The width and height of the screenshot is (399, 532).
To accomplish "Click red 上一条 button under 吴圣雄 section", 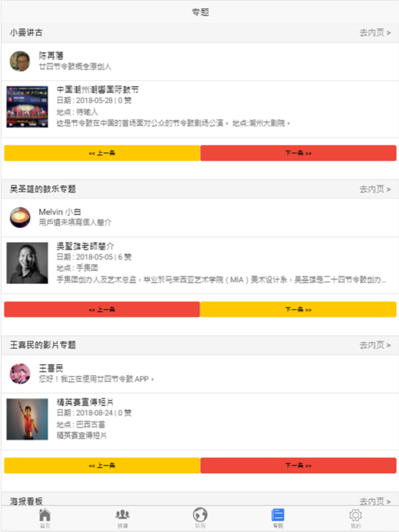I will [102, 309].
